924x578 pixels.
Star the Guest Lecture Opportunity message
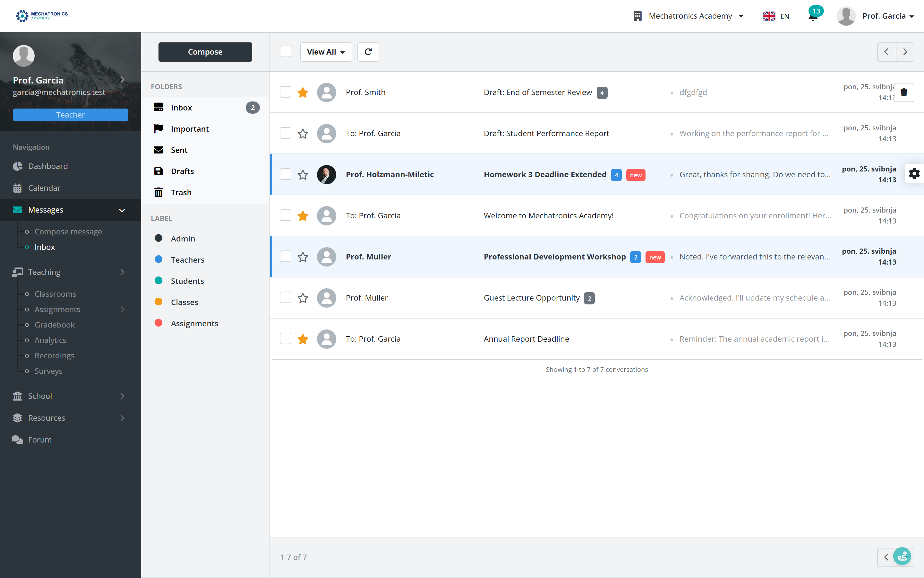coord(303,298)
